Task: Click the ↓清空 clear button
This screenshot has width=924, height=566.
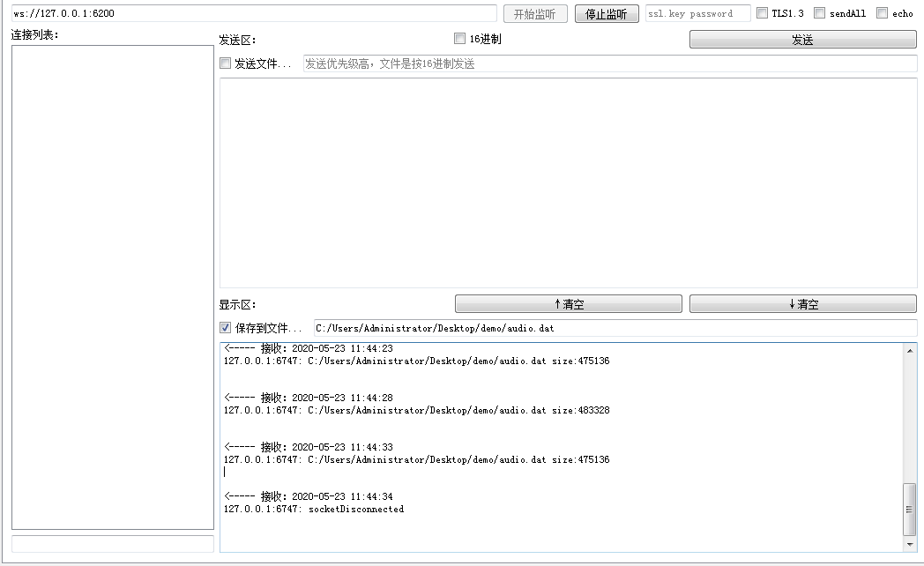Action: pyautogui.click(x=802, y=303)
